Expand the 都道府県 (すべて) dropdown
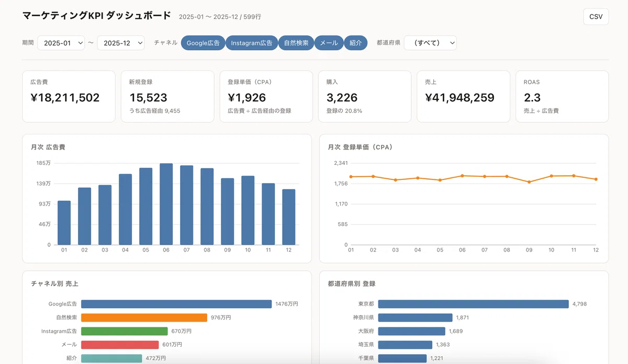This screenshot has height=364, width=628. pos(430,43)
